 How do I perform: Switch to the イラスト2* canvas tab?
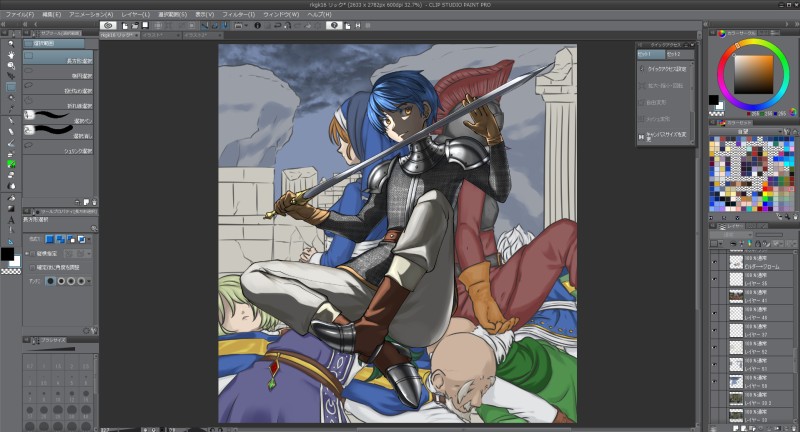click(x=203, y=35)
